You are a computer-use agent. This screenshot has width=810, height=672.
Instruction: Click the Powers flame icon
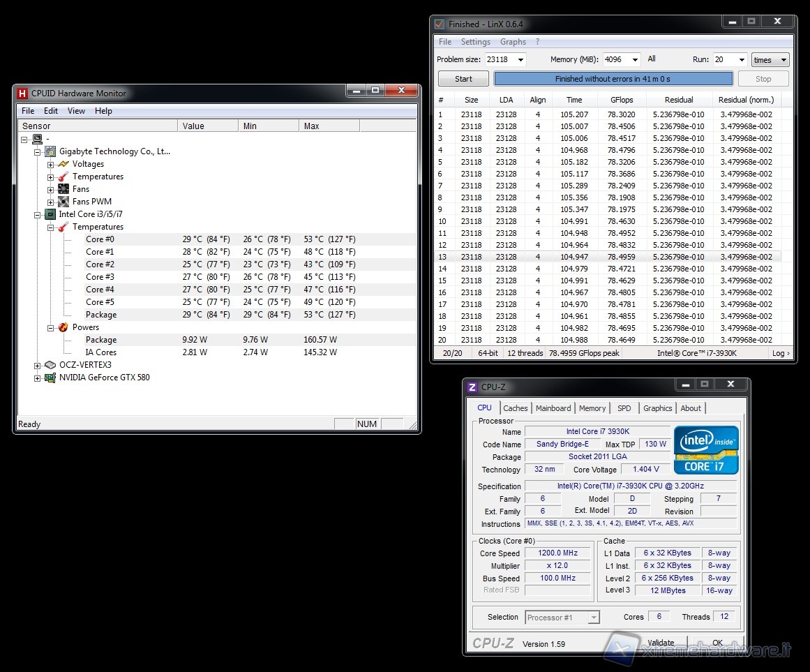[x=63, y=327]
